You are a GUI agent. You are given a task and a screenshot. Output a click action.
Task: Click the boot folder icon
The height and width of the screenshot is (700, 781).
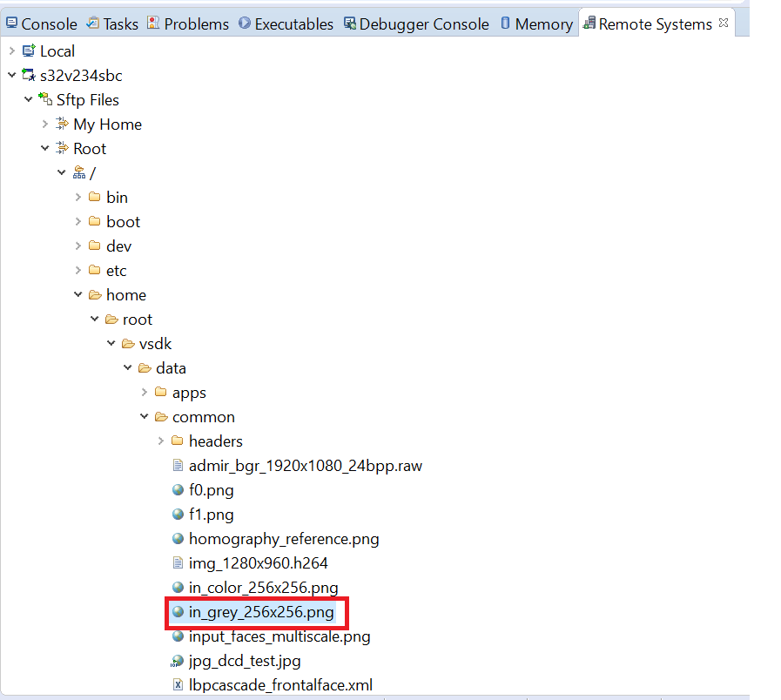click(95, 221)
